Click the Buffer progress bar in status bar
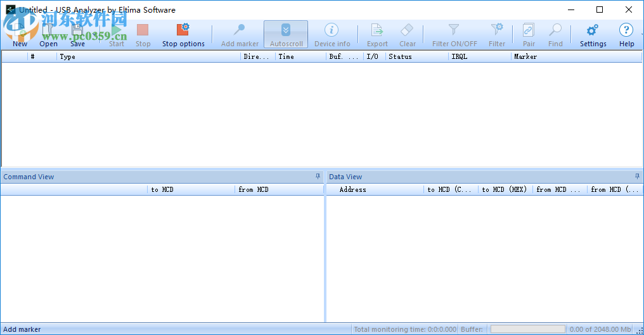 click(x=528, y=329)
